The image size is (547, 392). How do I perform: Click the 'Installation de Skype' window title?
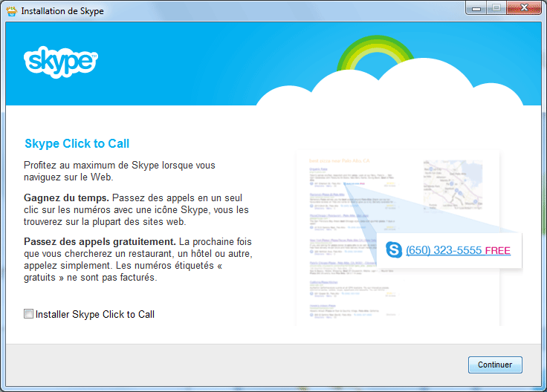pos(62,11)
